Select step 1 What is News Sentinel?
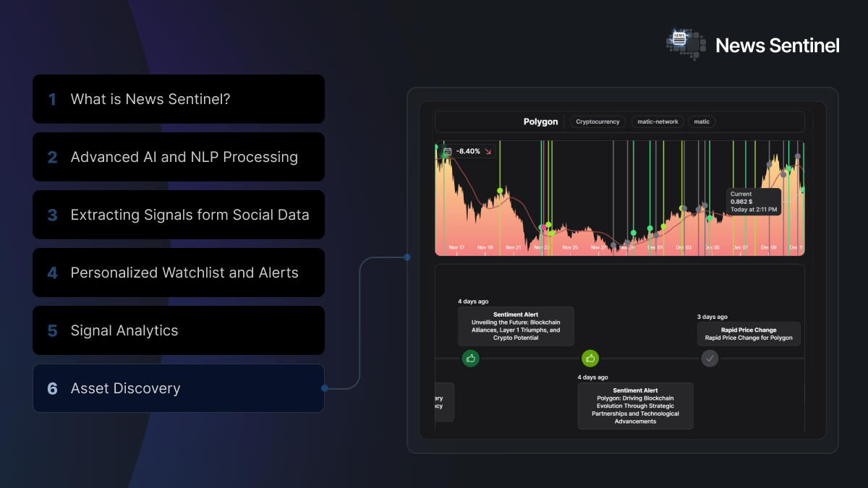Screen dimensions: 868x488 [x=179, y=99]
